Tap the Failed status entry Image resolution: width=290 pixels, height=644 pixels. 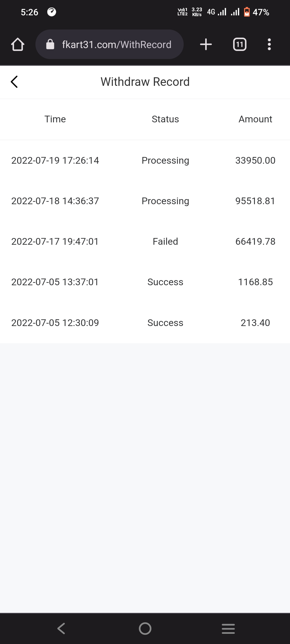[x=165, y=241]
